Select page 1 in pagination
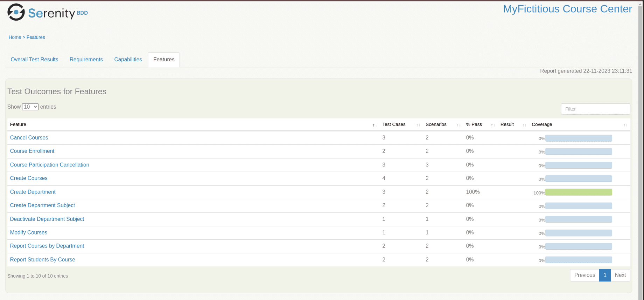The image size is (644, 300). (605, 275)
